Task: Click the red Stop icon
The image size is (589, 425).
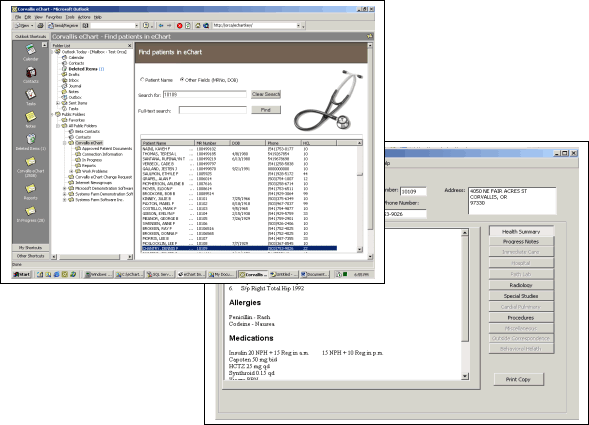Action: pyautogui.click(x=180, y=26)
